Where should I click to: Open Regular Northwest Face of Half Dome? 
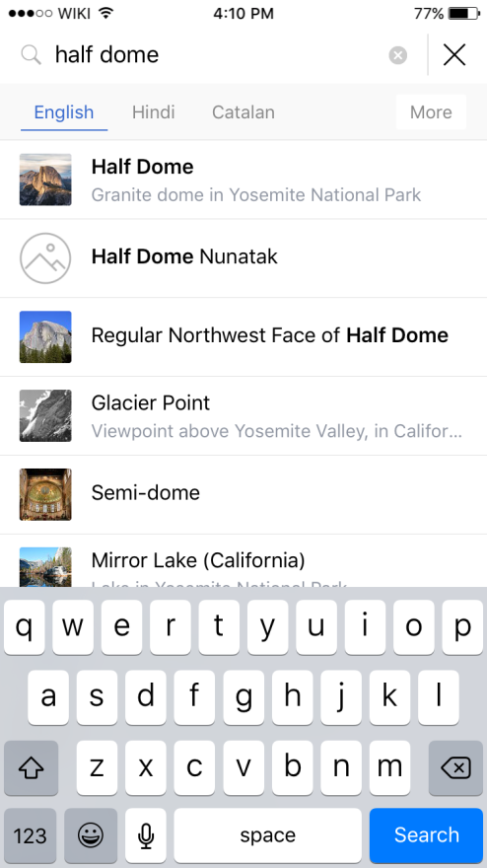[243, 336]
